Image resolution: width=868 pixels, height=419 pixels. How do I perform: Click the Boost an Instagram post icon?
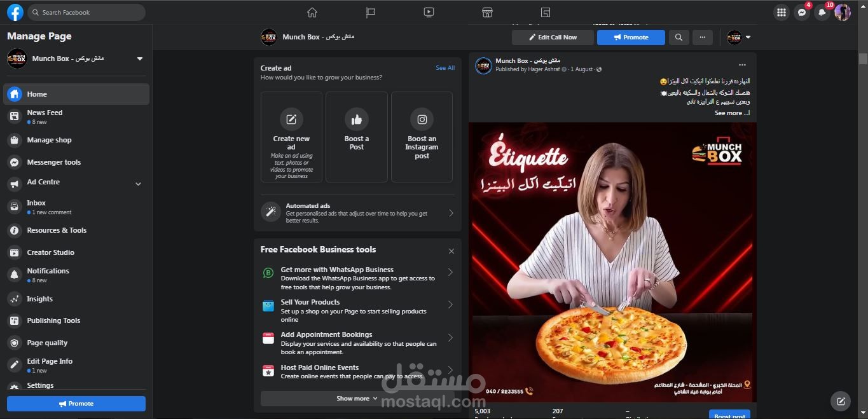(422, 119)
